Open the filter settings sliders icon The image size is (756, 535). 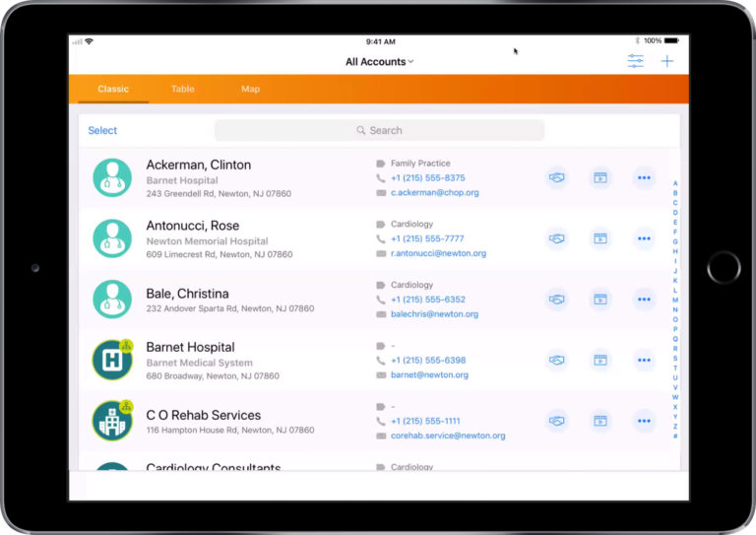point(636,61)
